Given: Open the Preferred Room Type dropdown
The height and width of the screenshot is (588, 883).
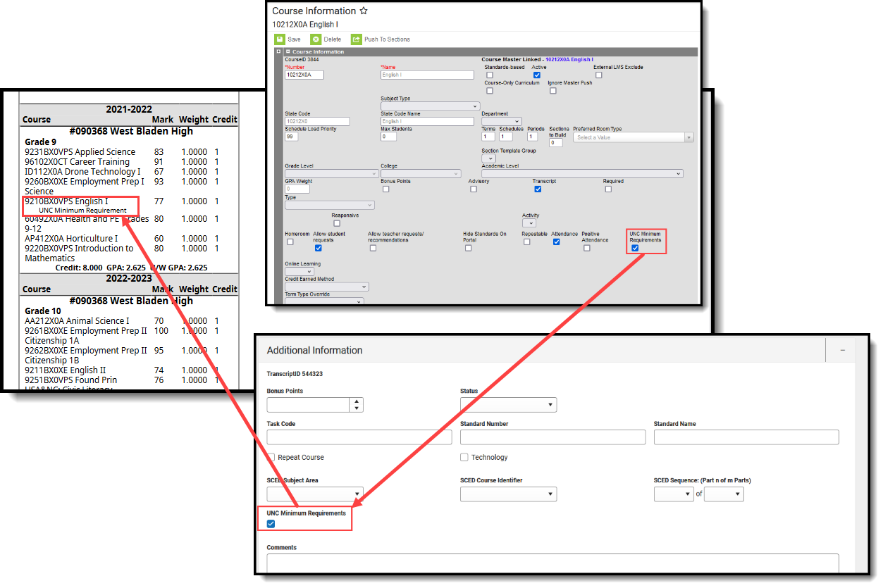Looking at the screenshot, I should click(x=634, y=137).
